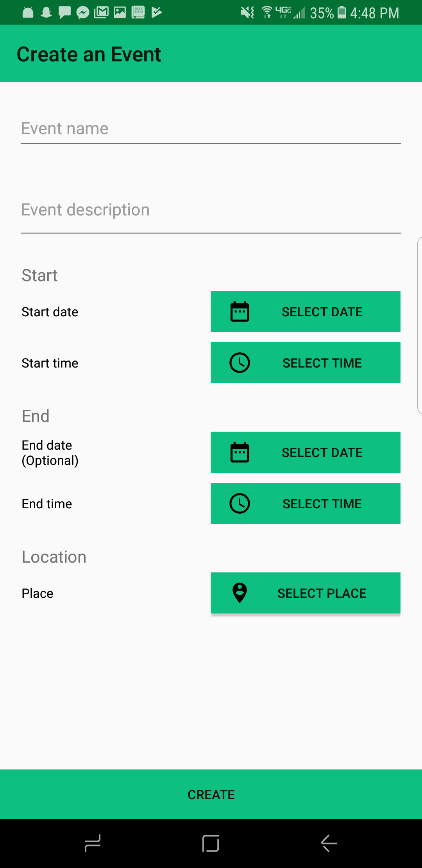Focus the Event description field
The height and width of the screenshot is (868, 422).
click(x=211, y=210)
